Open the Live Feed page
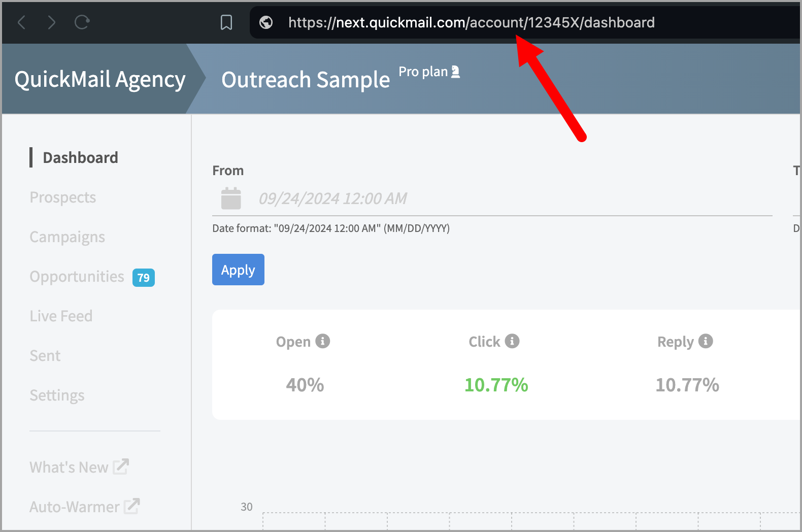The height and width of the screenshot is (532, 802). click(x=61, y=316)
